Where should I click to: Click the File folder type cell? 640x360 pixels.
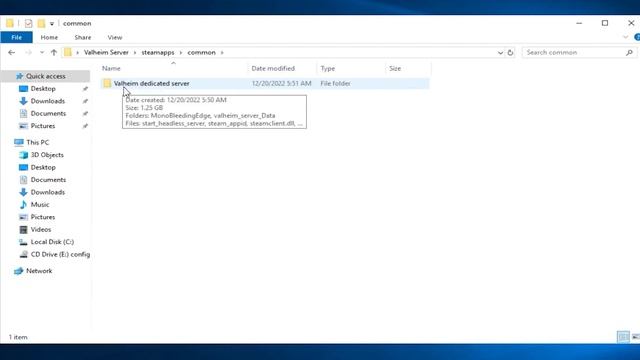point(335,83)
